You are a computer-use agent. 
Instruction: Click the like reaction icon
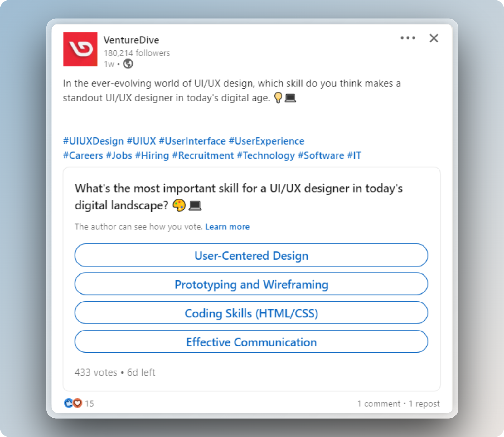68,403
